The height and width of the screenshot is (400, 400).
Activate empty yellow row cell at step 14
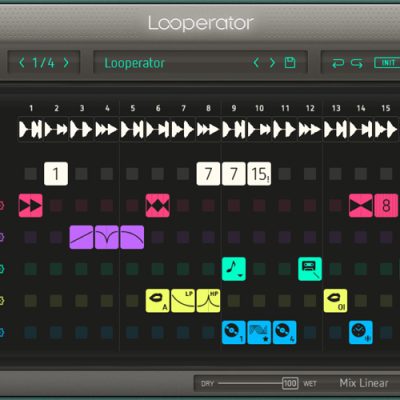click(x=361, y=301)
